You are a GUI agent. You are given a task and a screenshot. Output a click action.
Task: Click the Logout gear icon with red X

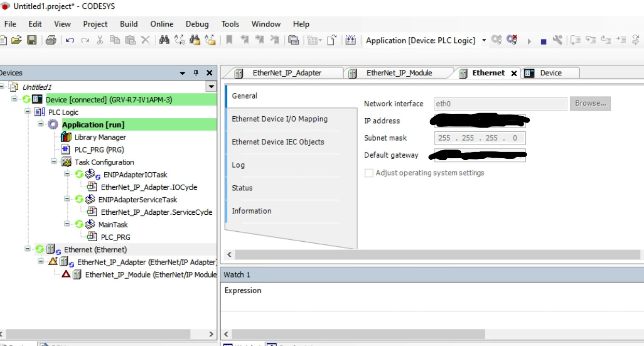512,40
